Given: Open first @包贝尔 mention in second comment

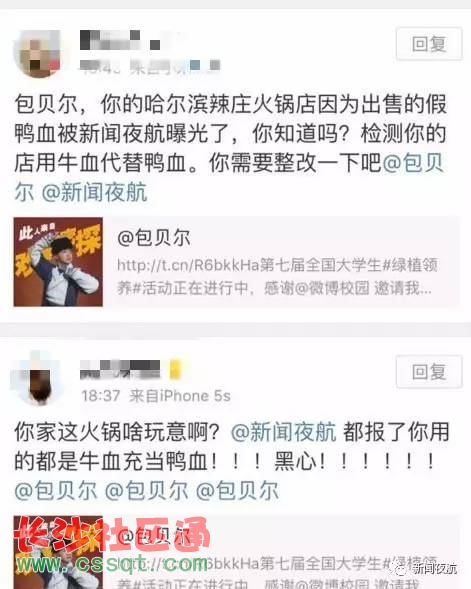Looking at the screenshot, I should 56,491.
